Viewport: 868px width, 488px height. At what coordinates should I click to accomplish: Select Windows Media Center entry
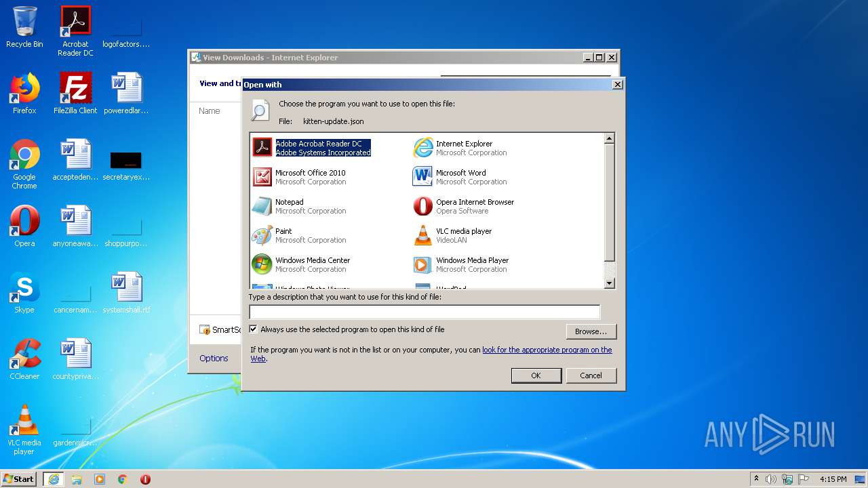click(302, 264)
